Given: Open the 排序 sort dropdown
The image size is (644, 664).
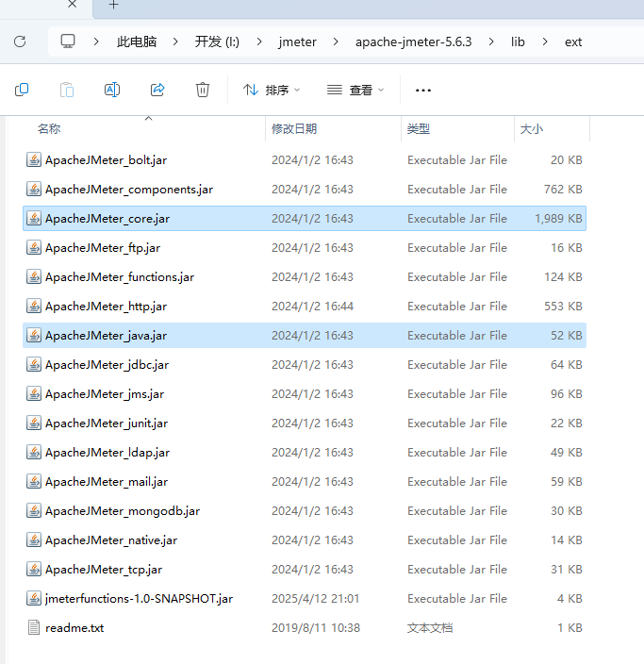Looking at the screenshot, I should [272, 90].
